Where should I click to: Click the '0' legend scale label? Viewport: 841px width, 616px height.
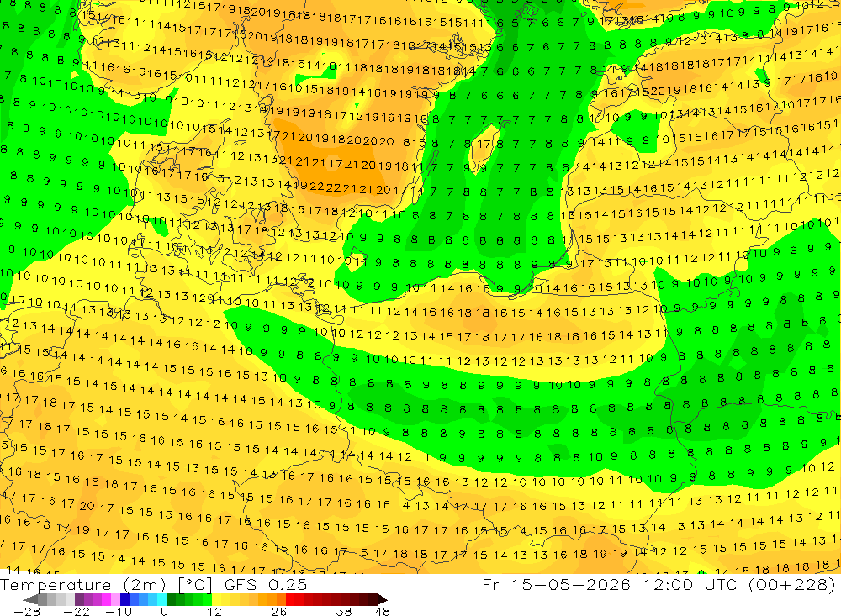165,611
